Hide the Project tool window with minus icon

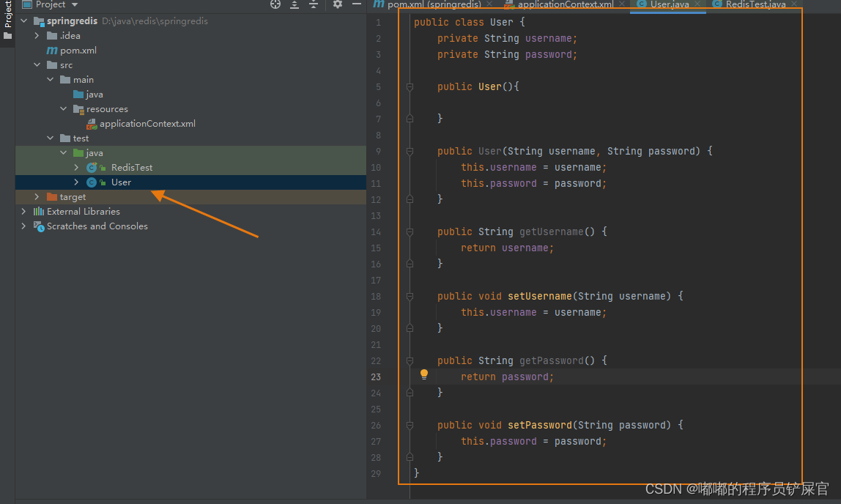[x=356, y=4]
